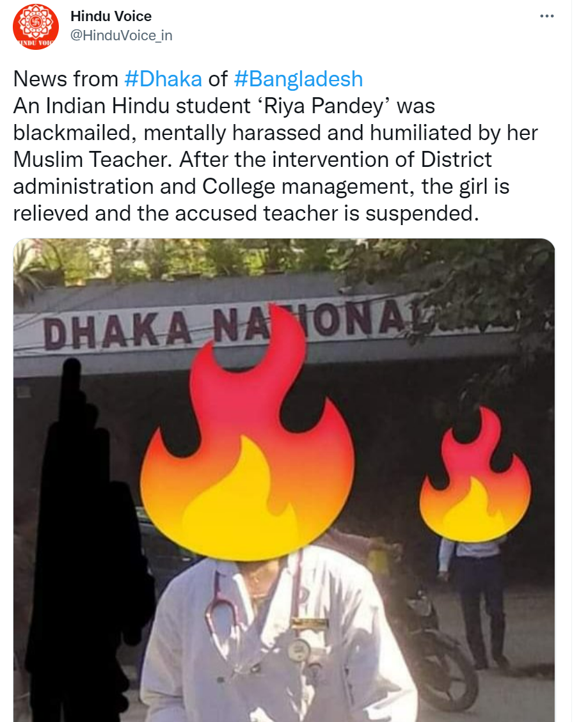The width and height of the screenshot is (588, 722).
Task: Click the Hindu Voice display name
Action: 111,16
